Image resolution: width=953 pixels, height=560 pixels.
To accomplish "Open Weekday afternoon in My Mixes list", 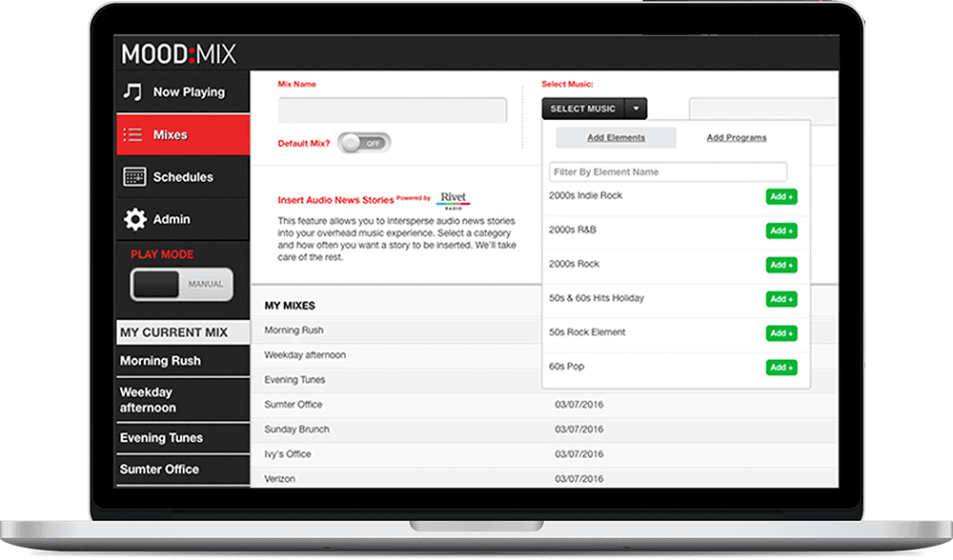I will pos(305,355).
